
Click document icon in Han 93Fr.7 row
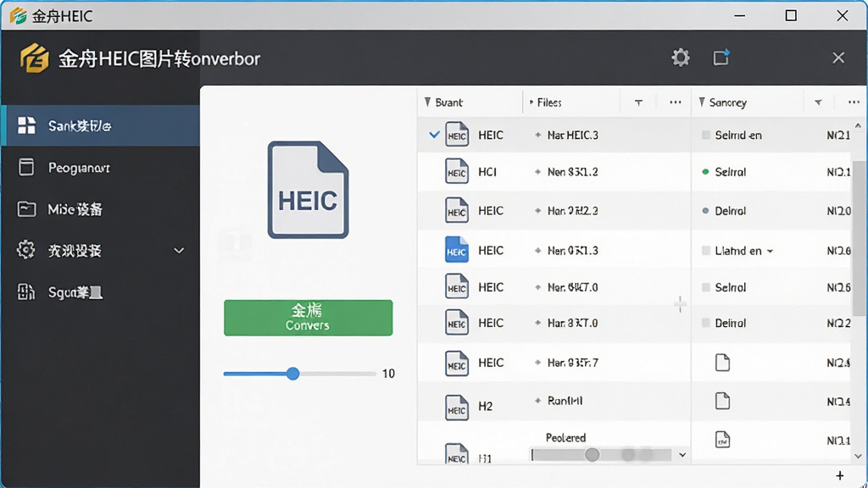[x=722, y=363]
